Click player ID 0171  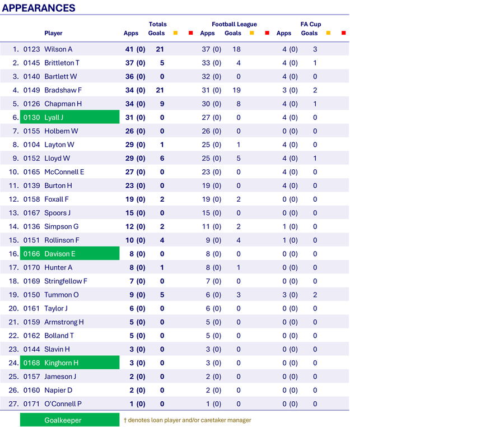31,404
